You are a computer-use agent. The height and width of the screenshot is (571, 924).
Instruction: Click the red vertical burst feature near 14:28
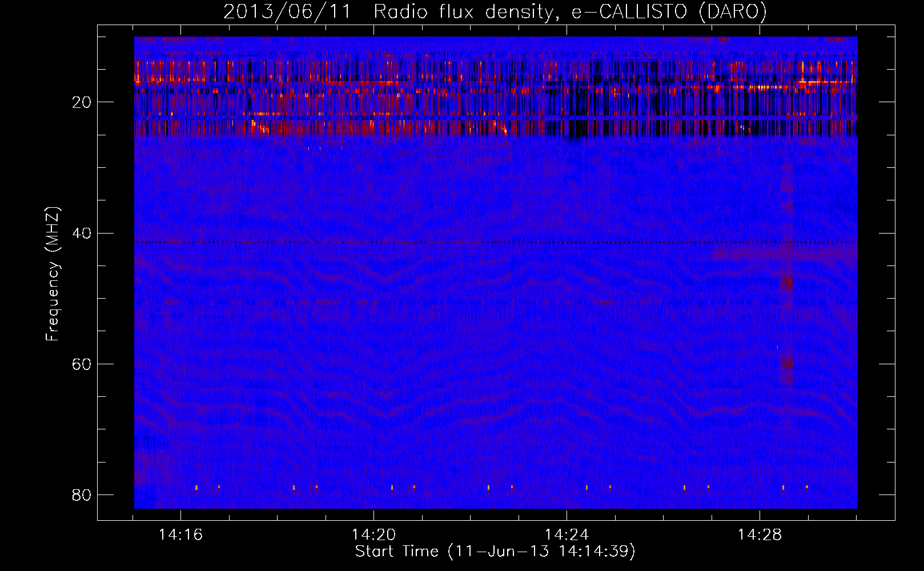[786, 274]
